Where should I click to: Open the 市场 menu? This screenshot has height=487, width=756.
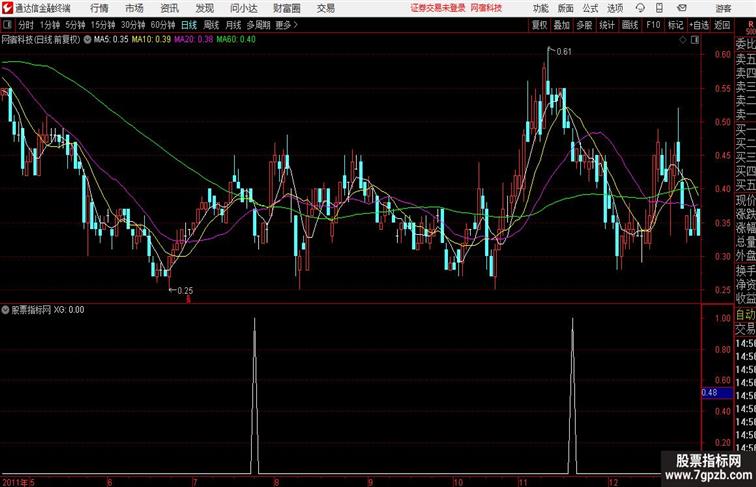pyautogui.click(x=134, y=8)
